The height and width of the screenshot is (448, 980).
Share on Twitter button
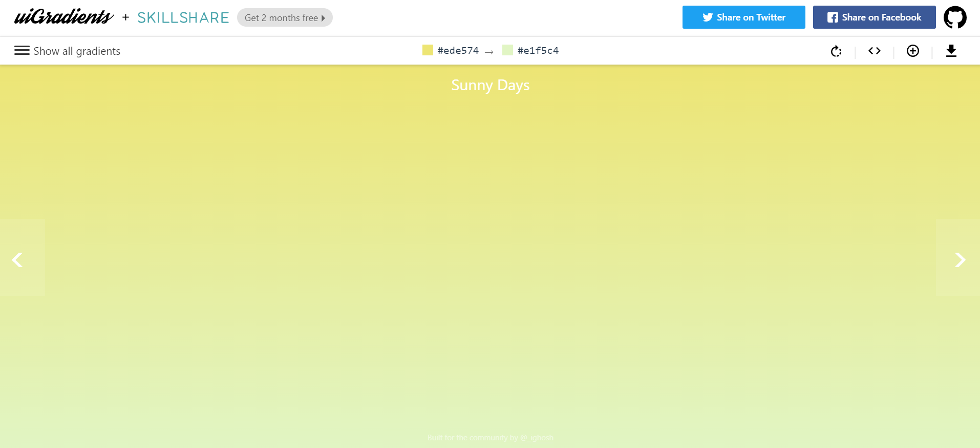point(744,17)
